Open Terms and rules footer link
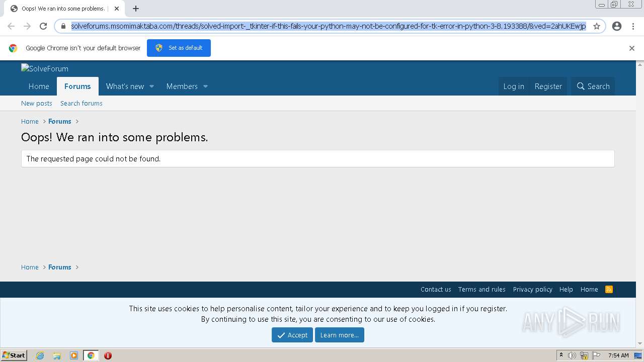644x362 pixels. tap(481, 289)
